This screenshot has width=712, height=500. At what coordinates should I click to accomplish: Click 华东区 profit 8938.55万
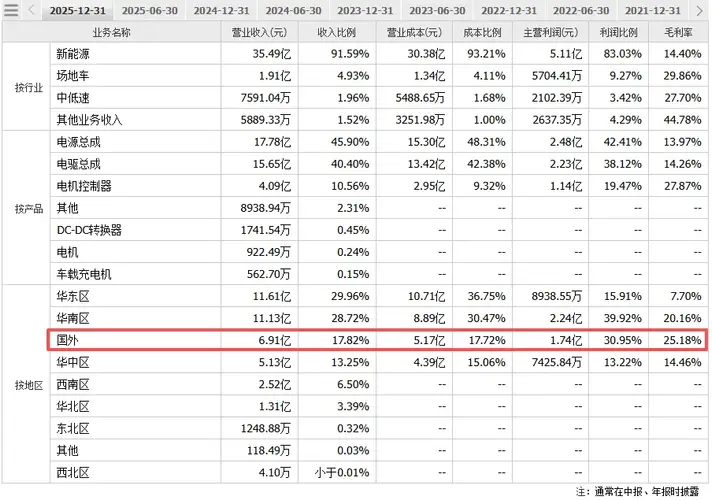pos(556,296)
